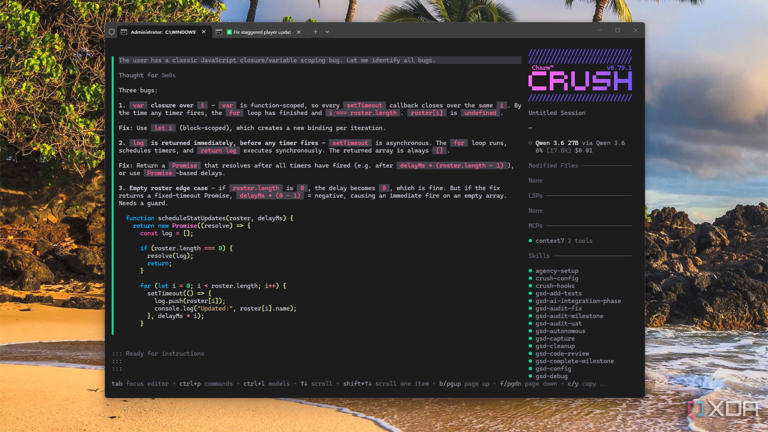Switch to the Administrator: C:\WINDOWS tab

coord(163,32)
